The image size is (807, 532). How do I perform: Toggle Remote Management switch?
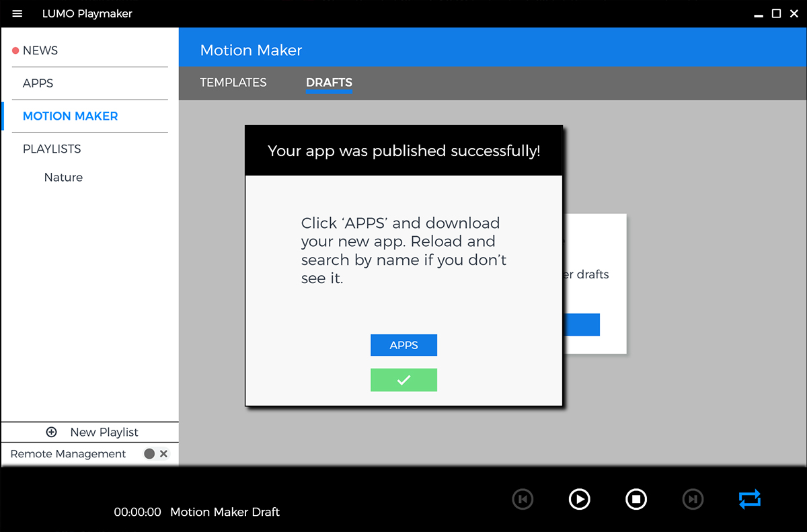point(156,454)
